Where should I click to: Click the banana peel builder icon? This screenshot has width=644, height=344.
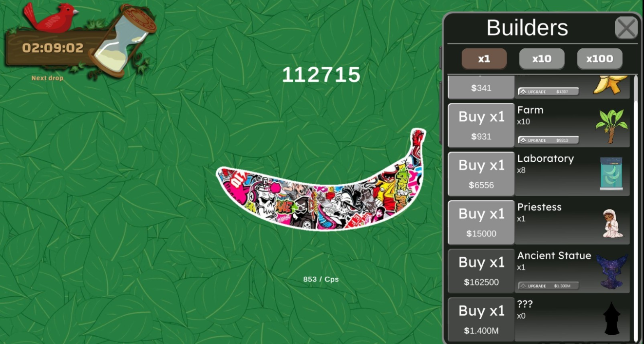coord(611,85)
